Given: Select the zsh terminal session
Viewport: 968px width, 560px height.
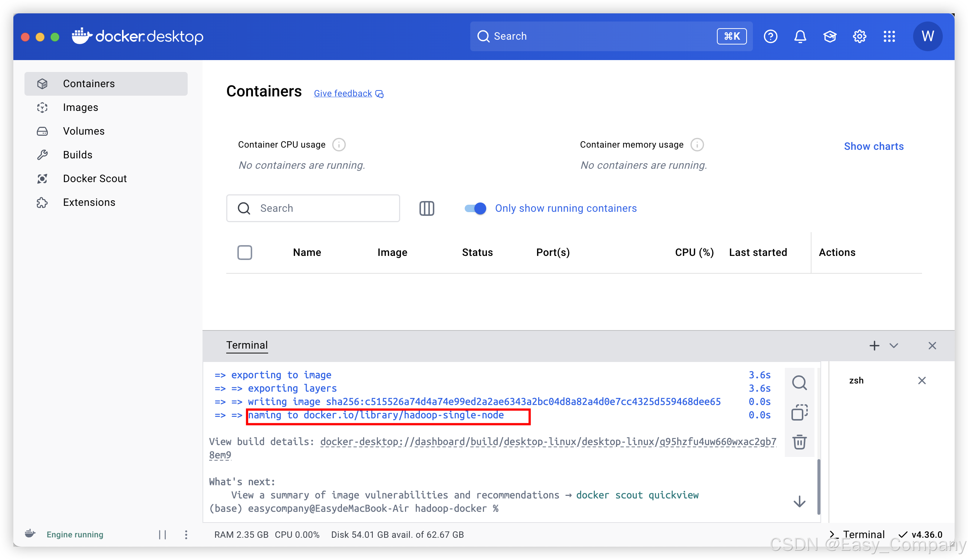Looking at the screenshot, I should point(856,381).
